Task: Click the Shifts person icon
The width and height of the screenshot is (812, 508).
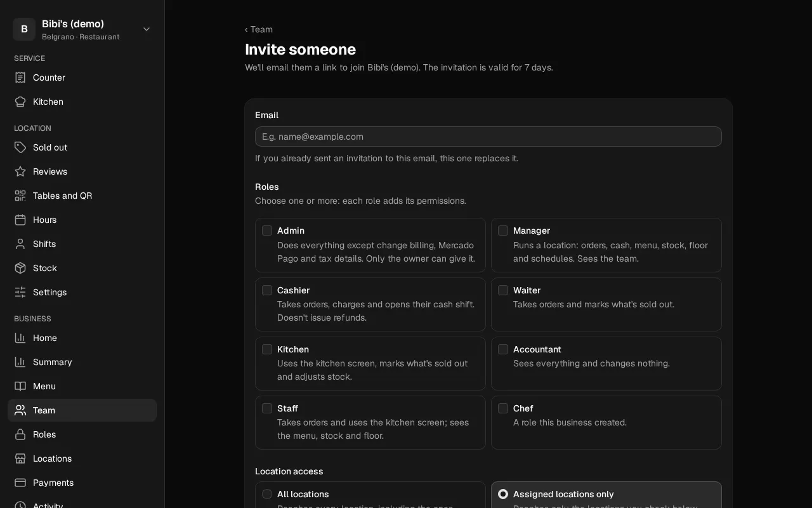Action: coord(20,244)
